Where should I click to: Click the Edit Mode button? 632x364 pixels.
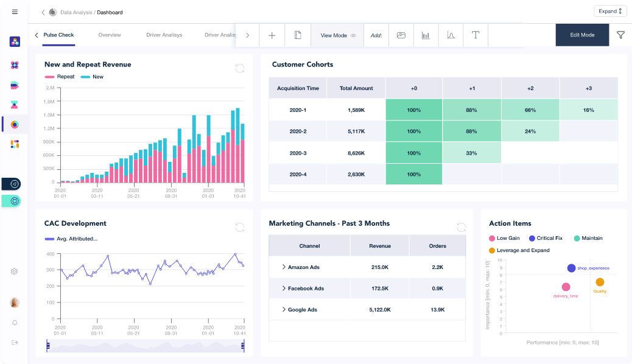click(582, 35)
